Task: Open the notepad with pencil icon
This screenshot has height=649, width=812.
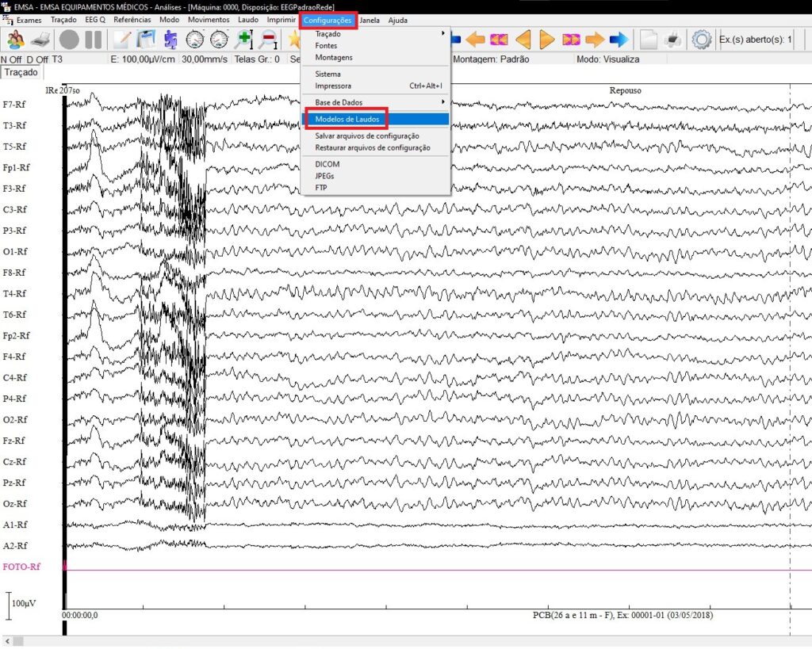Action: pyautogui.click(x=121, y=40)
